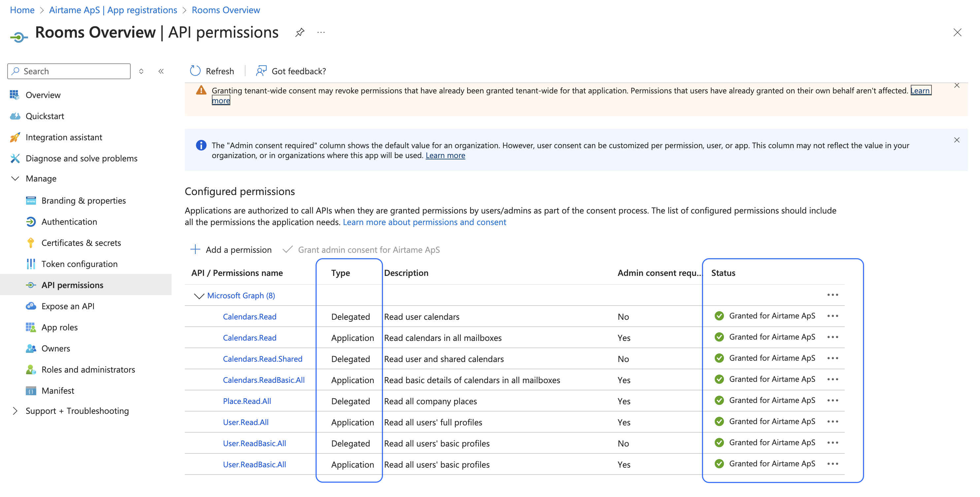The width and height of the screenshot is (980, 497).
Task: Open the Overview sidebar item
Action: pos(43,95)
